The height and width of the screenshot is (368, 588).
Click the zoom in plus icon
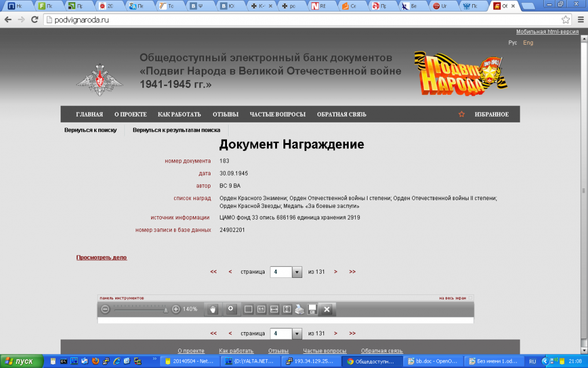coord(176,309)
